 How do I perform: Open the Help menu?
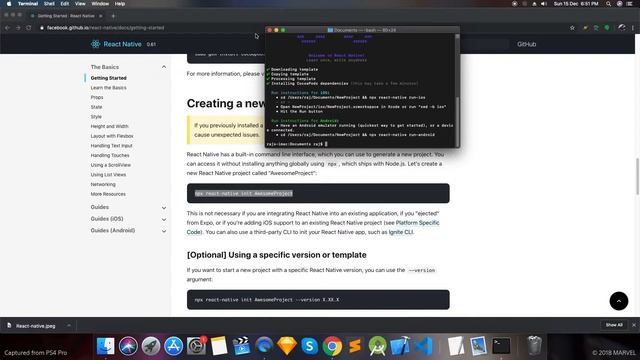120,4
